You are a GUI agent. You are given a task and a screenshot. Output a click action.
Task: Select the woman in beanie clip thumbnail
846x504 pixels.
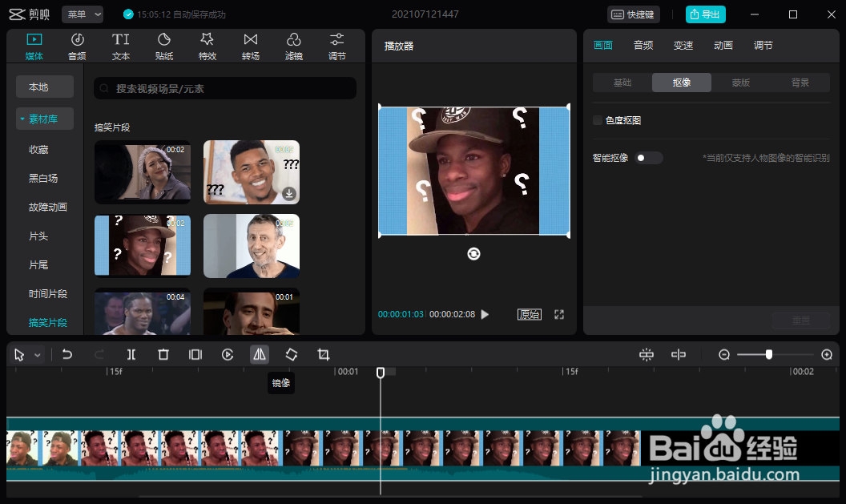[143, 172]
